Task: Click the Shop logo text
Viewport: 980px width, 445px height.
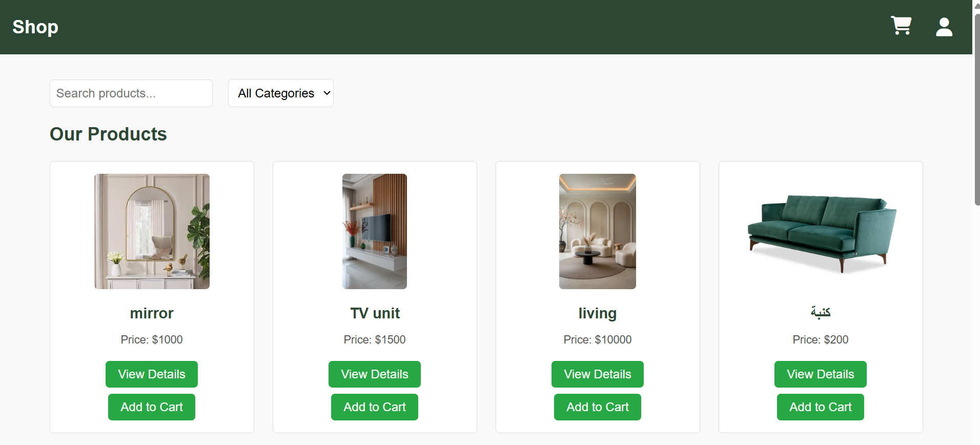Action: [x=35, y=27]
